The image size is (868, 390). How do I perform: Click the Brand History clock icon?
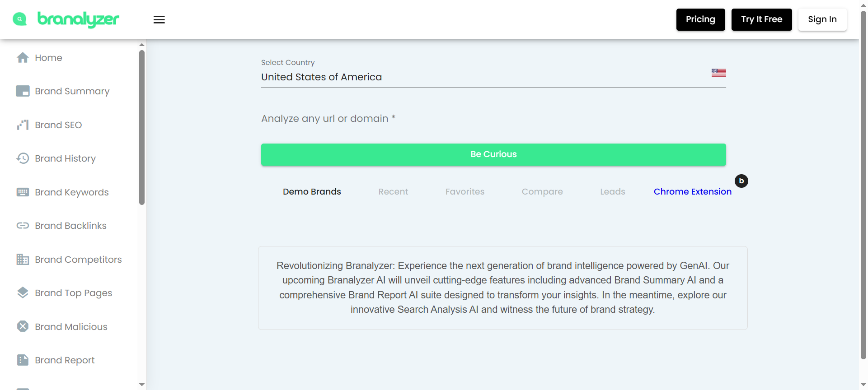pyautogui.click(x=23, y=158)
